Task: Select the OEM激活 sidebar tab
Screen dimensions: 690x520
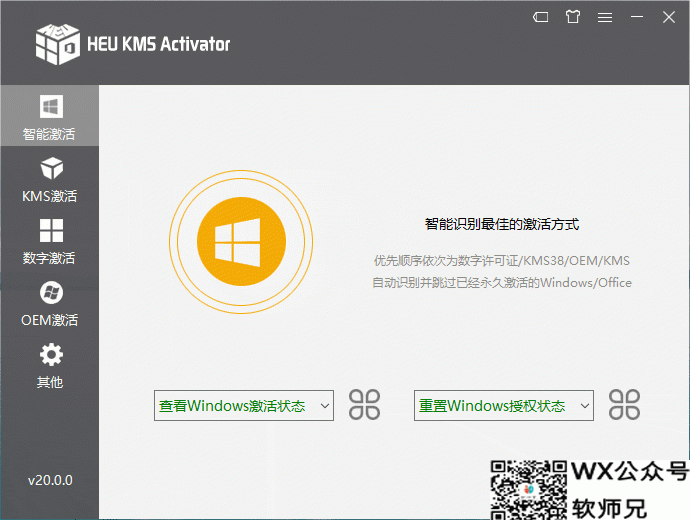Action: click(x=49, y=304)
